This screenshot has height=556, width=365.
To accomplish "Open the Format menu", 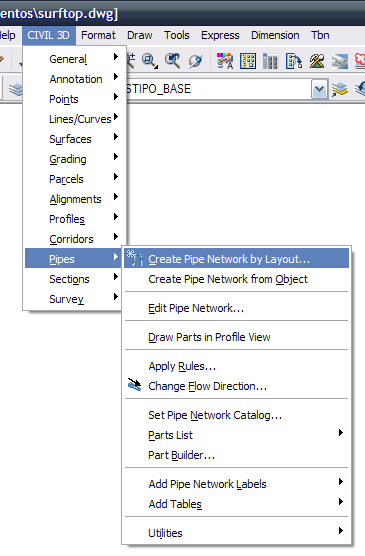I will pyautogui.click(x=98, y=35).
